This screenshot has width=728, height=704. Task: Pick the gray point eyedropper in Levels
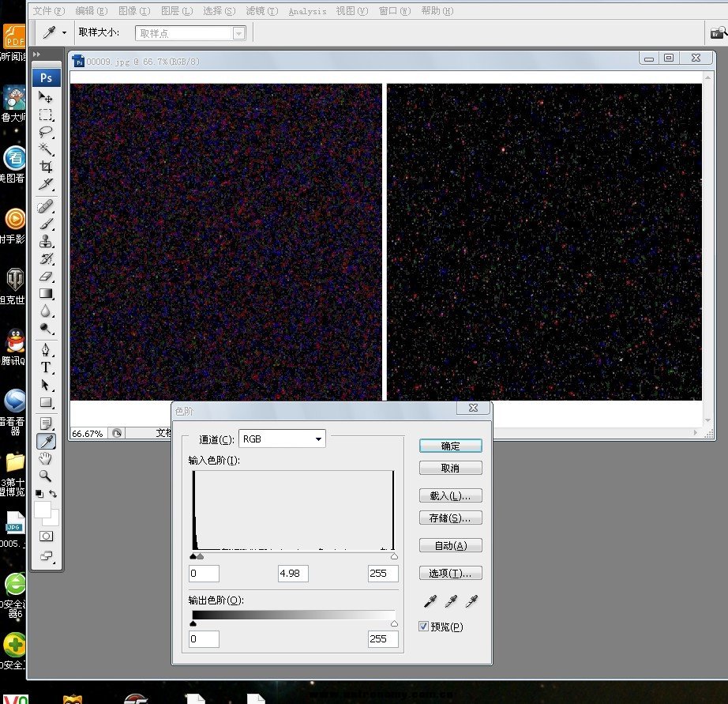click(450, 601)
